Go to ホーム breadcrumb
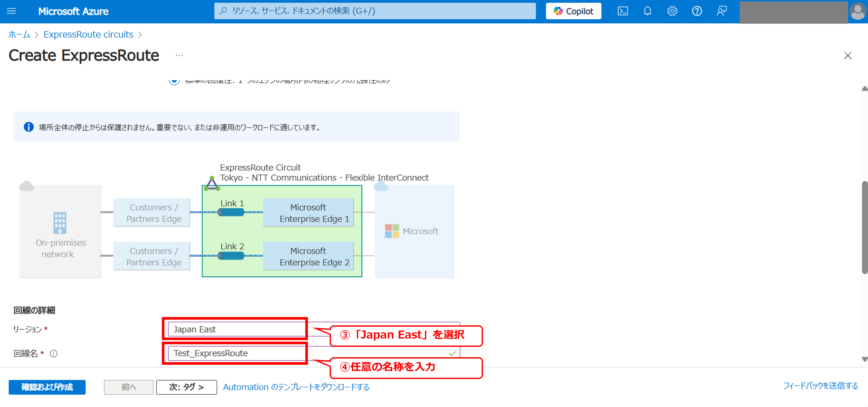Image resolution: width=868 pixels, height=407 pixels. [x=19, y=34]
